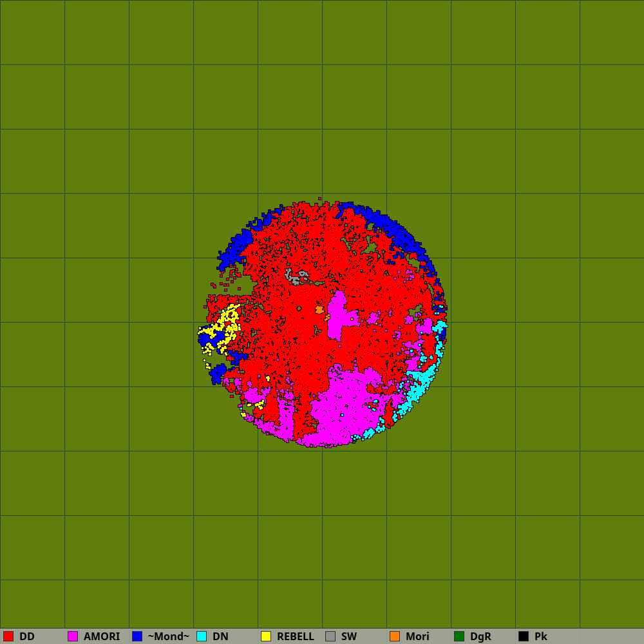Click the green DgR legend swatch
This screenshot has width=644, height=644.
click(459, 636)
